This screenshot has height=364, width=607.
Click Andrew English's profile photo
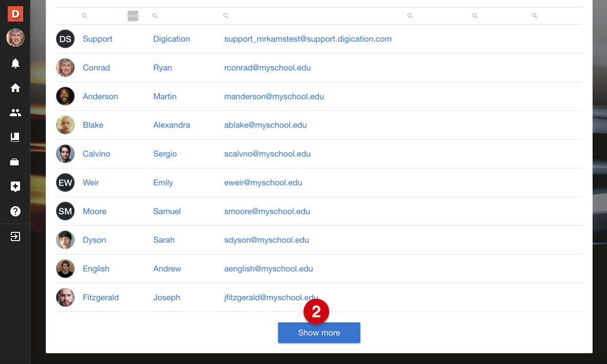65,269
